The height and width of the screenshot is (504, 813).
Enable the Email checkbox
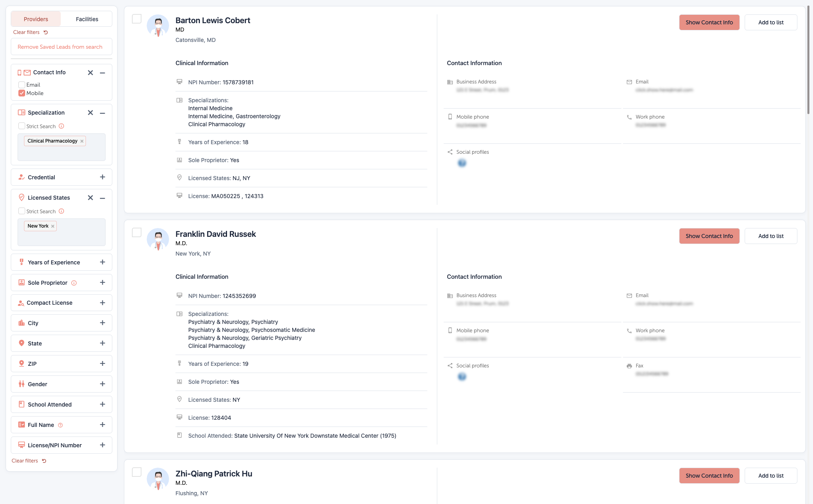[x=22, y=85]
